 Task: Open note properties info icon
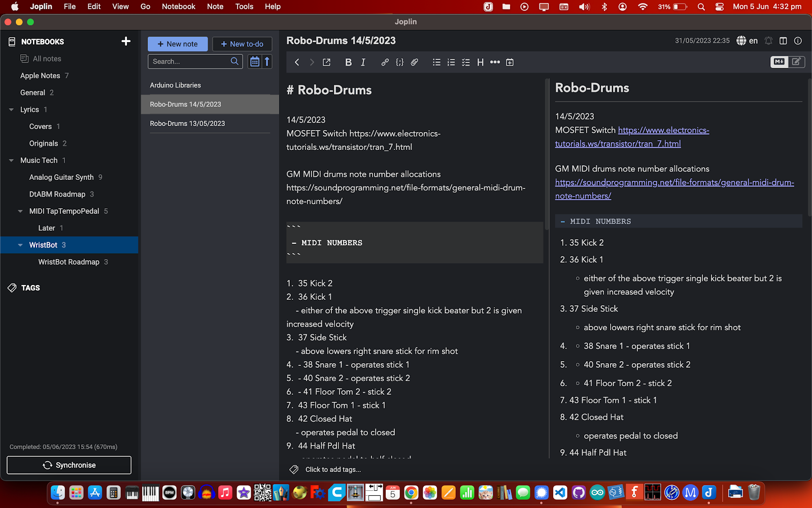click(798, 41)
